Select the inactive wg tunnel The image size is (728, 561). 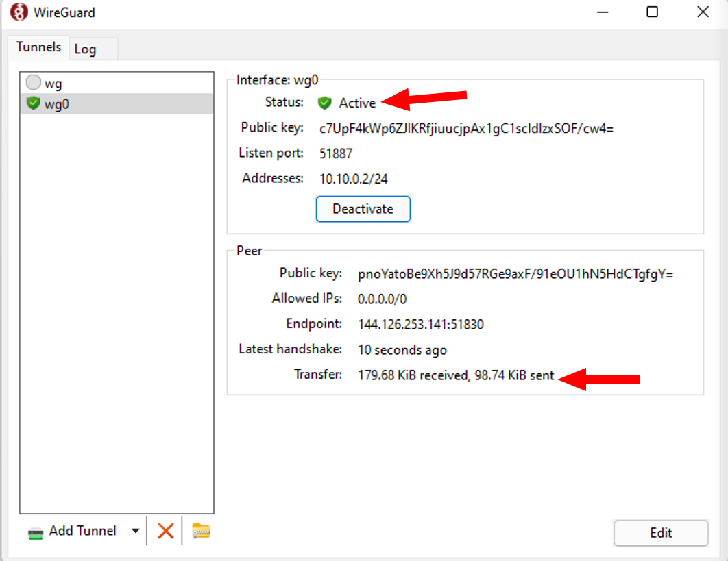point(117,83)
